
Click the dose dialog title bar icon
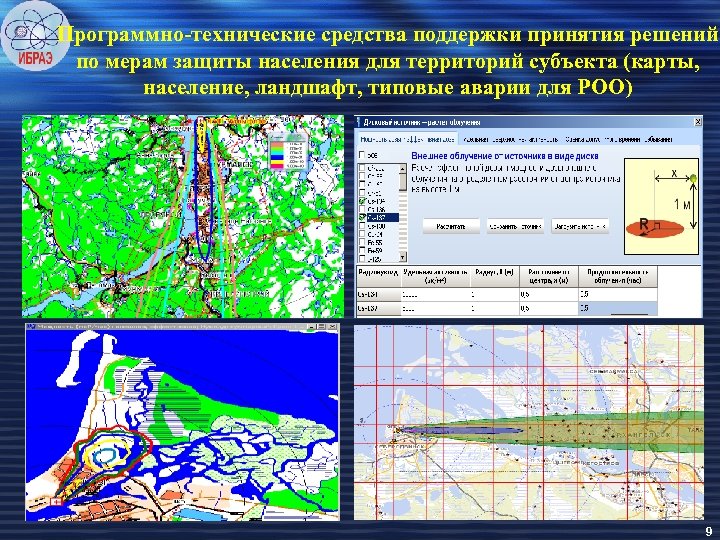tap(359, 122)
